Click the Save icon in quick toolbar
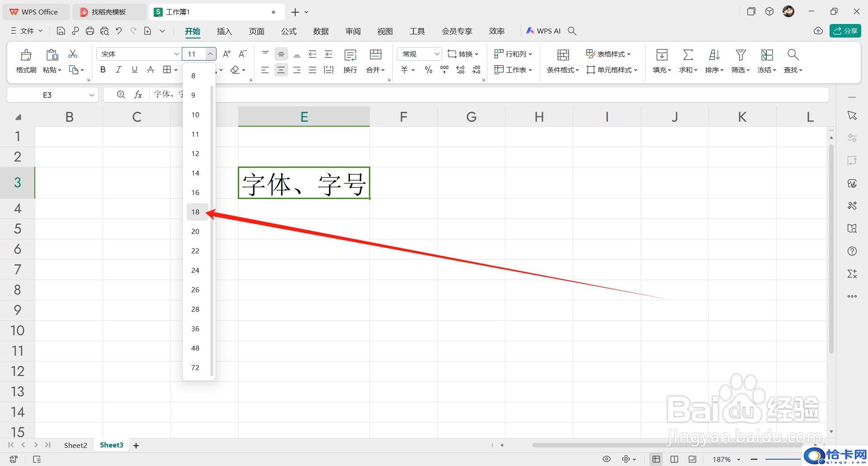This screenshot has width=868, height=466. (61, 31)
